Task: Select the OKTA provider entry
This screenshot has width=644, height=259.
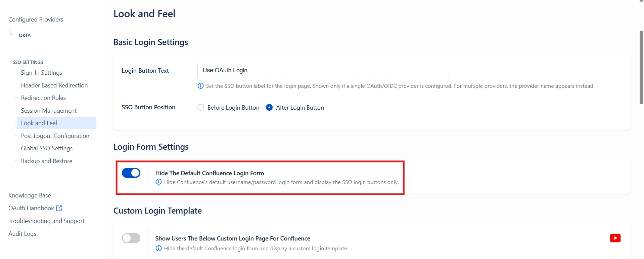Action: [25, 35]
